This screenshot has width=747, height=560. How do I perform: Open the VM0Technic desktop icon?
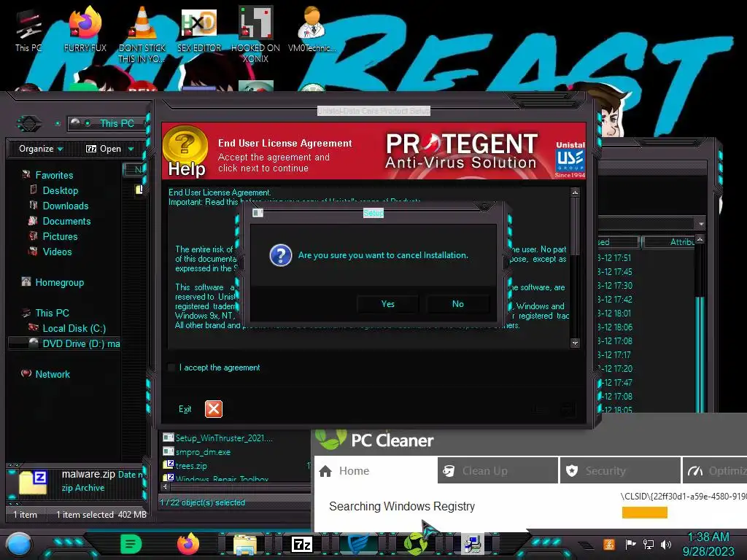pos(311,29)
